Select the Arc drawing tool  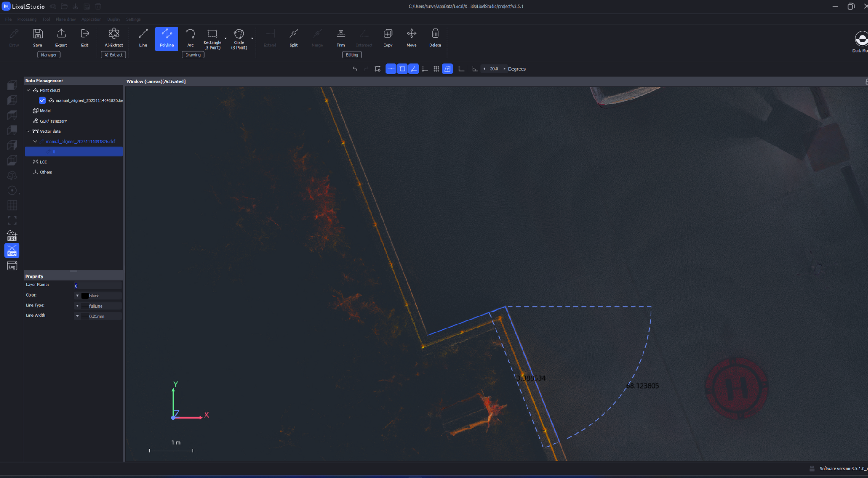pos(190,38)
